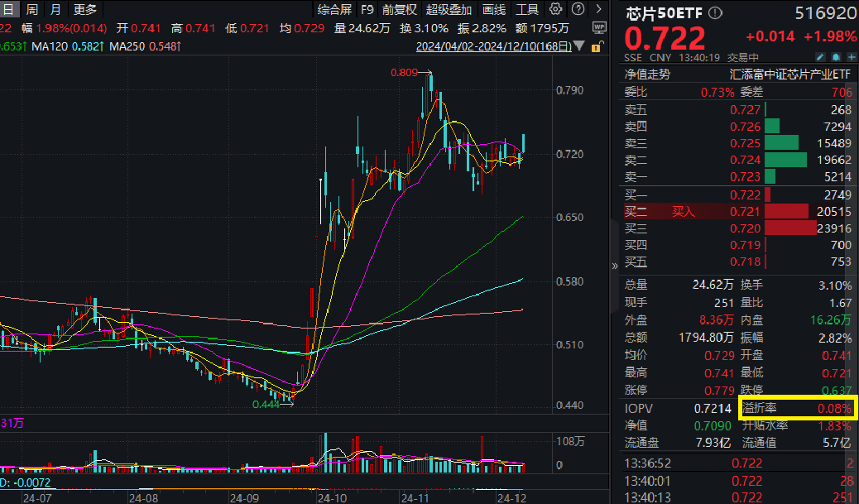Set a price alert with bell icon
Image resolution: width=859 pixels, height=504 pixels.
[835, 57]
